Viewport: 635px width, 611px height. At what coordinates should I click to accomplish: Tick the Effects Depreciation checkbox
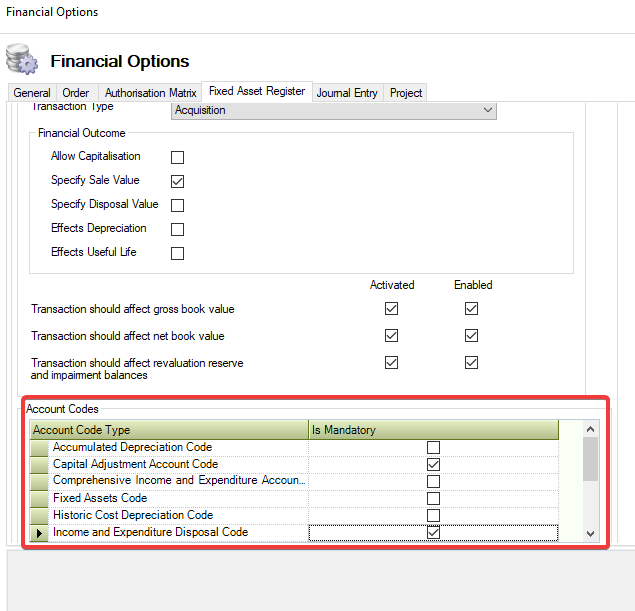178,229
